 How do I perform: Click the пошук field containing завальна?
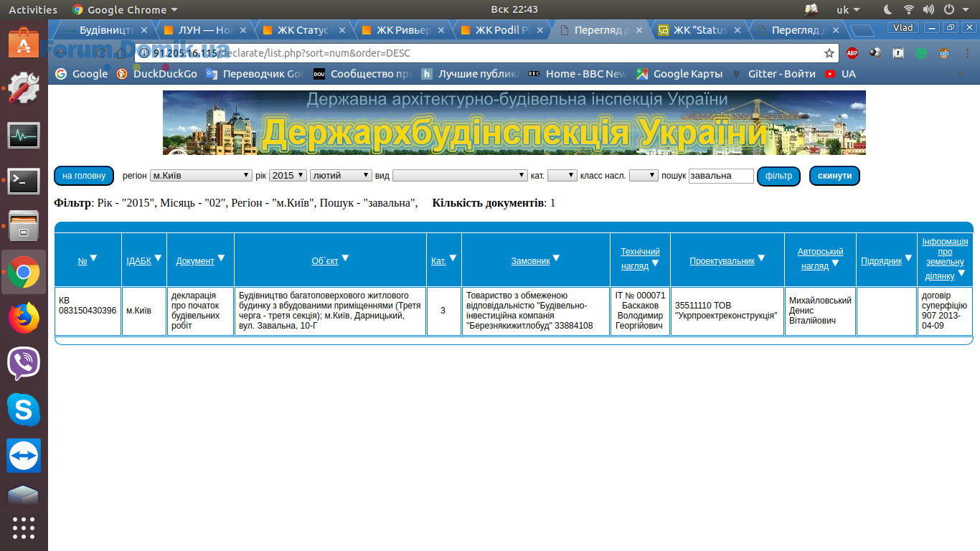721,176
